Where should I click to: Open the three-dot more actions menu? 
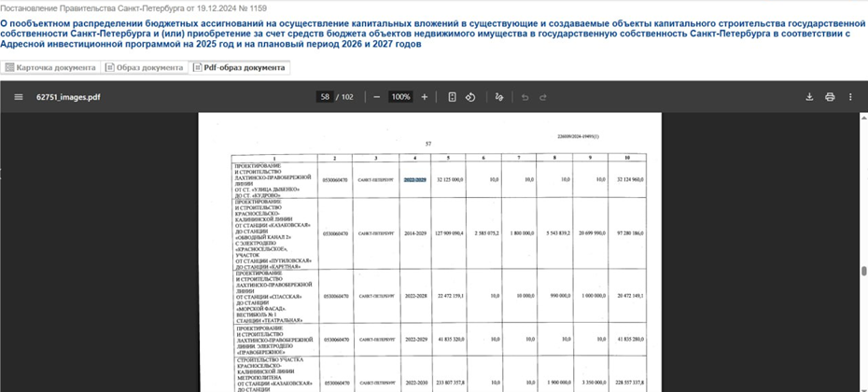tap(850, 97)
